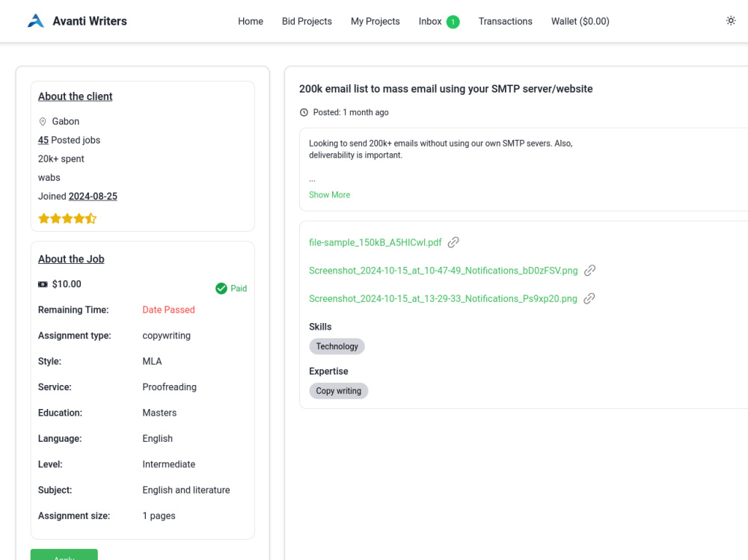Click the 1 pages assignment size value
This screenshot has height=560, width=748.
click(159, 516)
